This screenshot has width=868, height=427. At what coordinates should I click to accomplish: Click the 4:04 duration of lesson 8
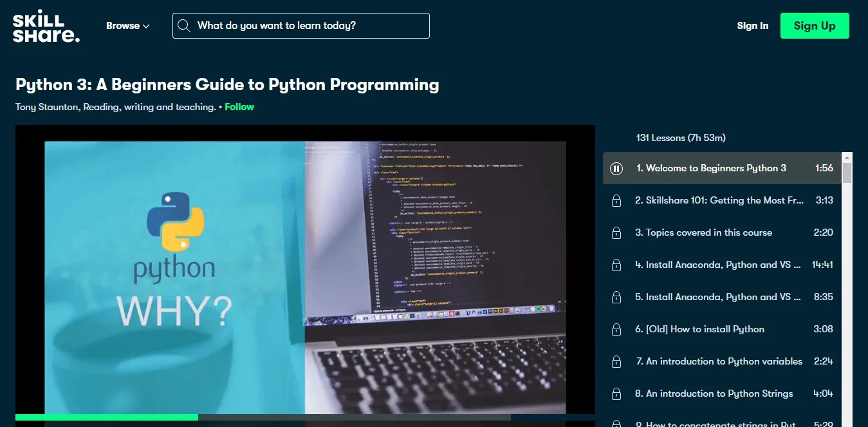[824, 394]
